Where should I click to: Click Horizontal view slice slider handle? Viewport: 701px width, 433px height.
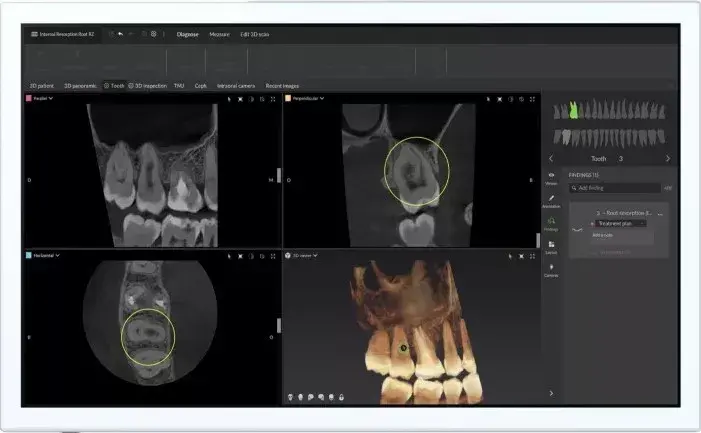[x=279, y=325]
